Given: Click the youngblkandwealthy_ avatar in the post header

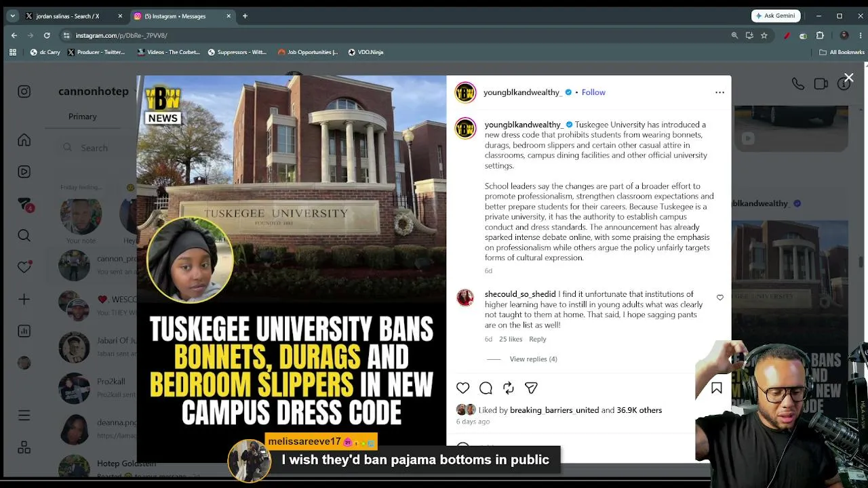Looking at the screenshot, I should pyautogui.click(x=465, y=92).
